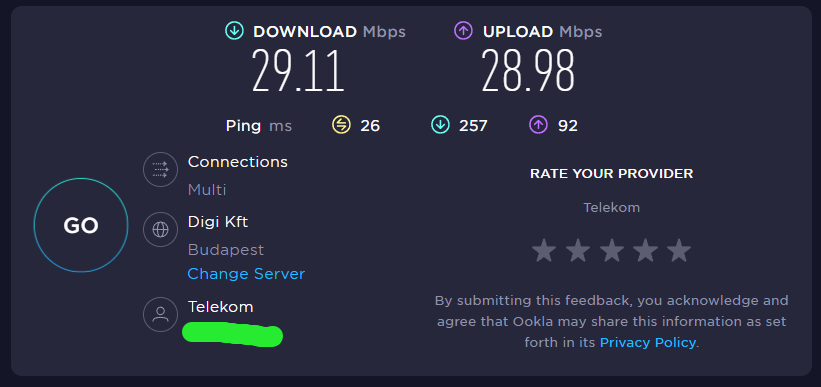Click the download arrow icon beside DOWNLOAD
Image resolution: width=821 pixels, height=387 pixels.
point(235,31)
